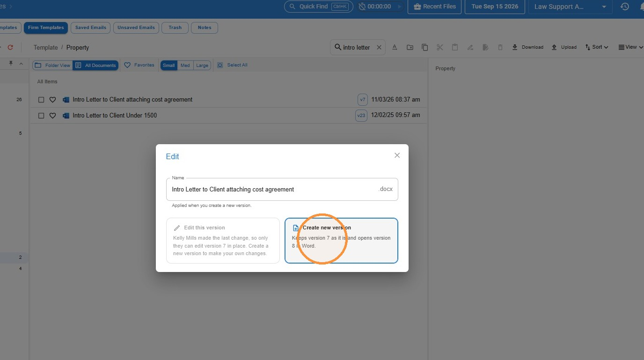Click the cut scissors icon
The width and height of the screenshot is (644, 360).
coord(439,47)
